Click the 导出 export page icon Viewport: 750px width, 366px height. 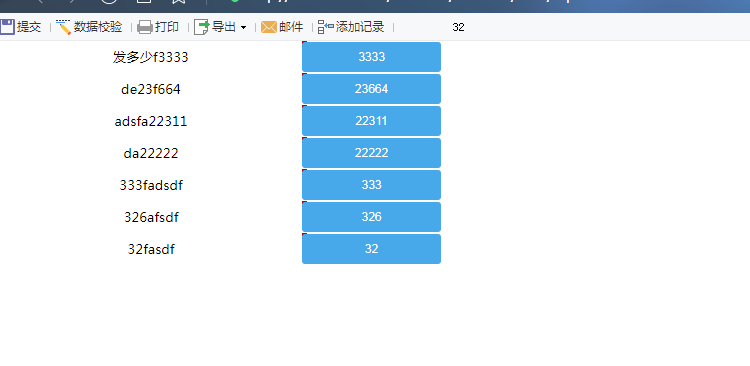[201, 27]
